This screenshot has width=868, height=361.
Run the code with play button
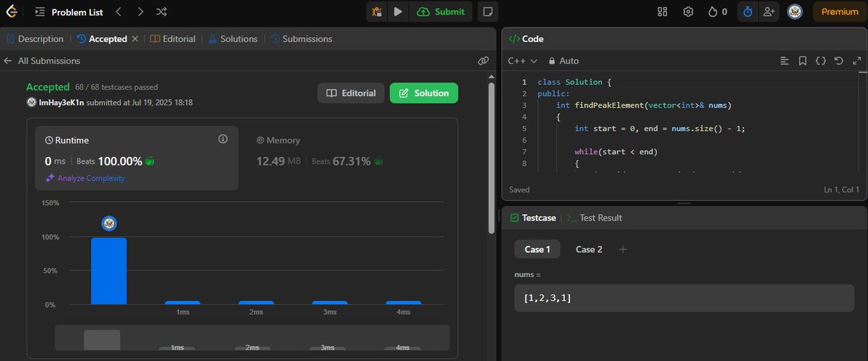coord(398,12)
